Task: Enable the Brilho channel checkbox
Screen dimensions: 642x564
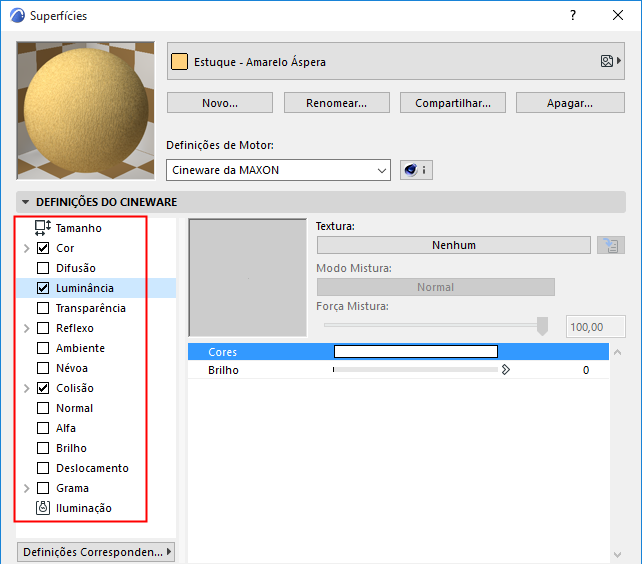Action: point(43,448)
